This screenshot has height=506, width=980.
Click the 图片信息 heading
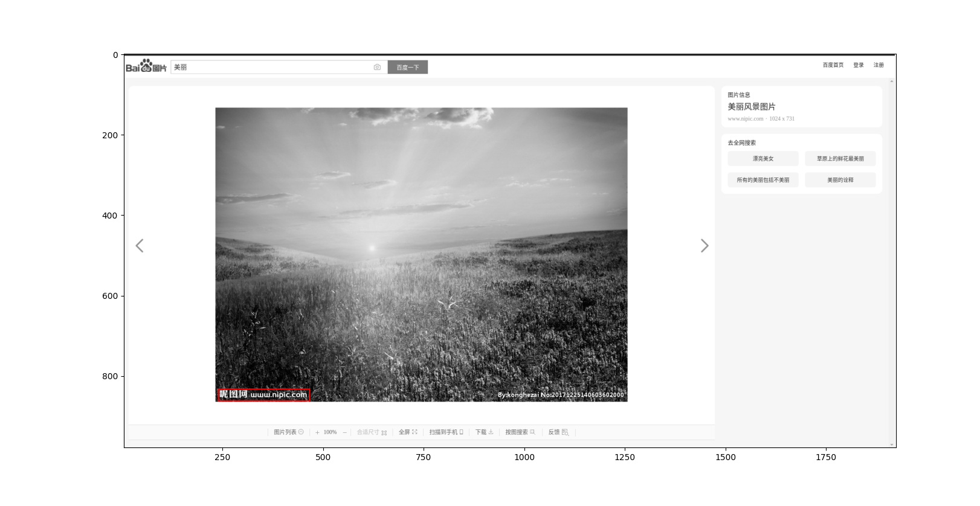pyautogui.click(x=739, y=95)
